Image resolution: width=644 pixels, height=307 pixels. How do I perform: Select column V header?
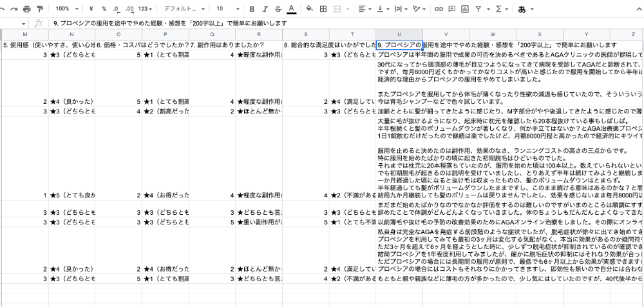click(446, 35)
